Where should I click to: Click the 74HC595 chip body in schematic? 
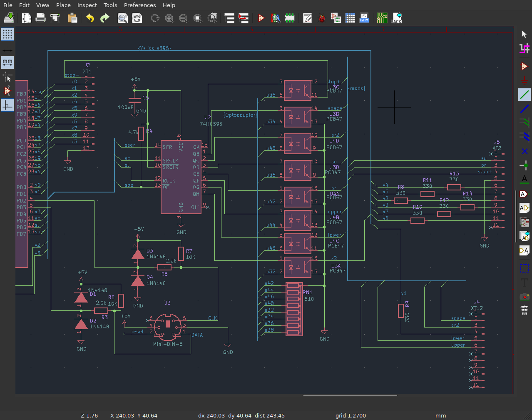pyautogui.click(x=181, y=177)
